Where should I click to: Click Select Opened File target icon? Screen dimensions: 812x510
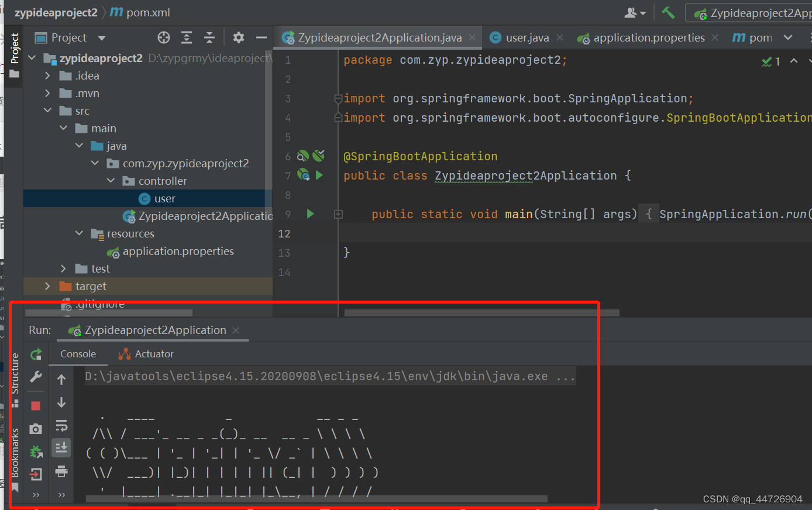(164, 37)
